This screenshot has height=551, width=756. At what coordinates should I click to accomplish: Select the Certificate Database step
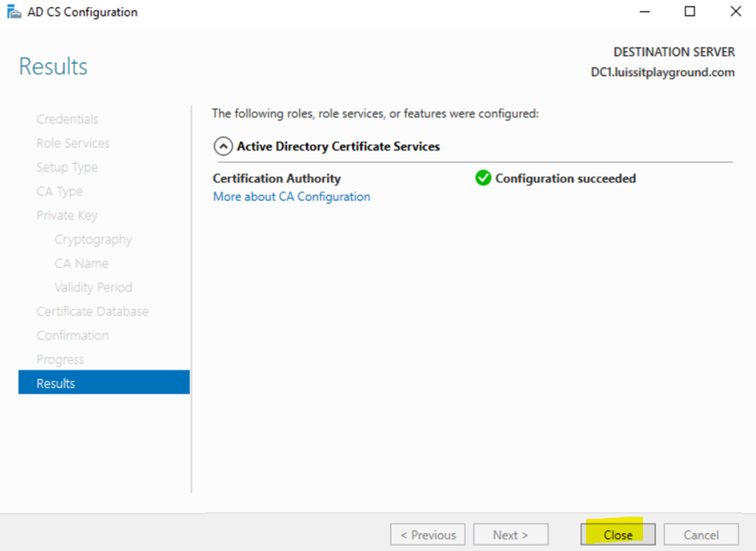tap(92, 312)
